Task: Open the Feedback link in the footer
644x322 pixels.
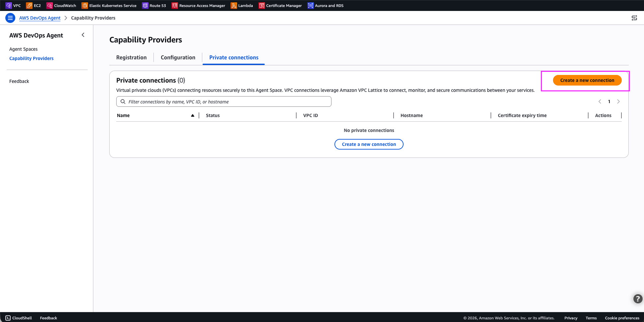Action: pyautogui.click(x=48, y=318)
